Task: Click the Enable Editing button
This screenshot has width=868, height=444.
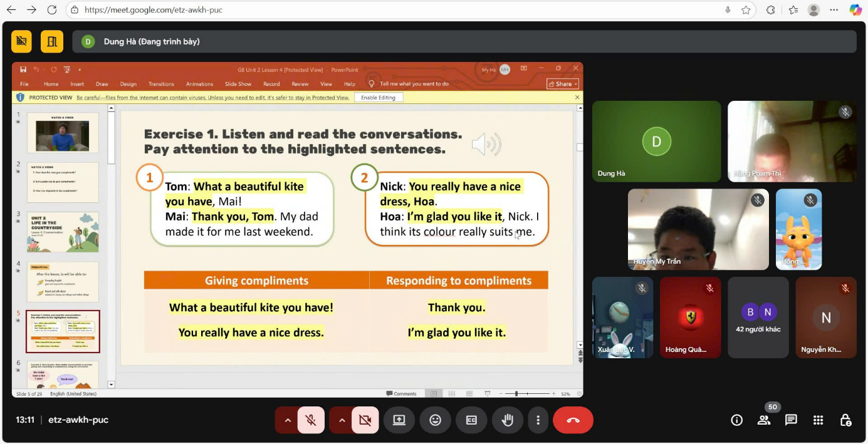Action: click(x=378, y=98)
